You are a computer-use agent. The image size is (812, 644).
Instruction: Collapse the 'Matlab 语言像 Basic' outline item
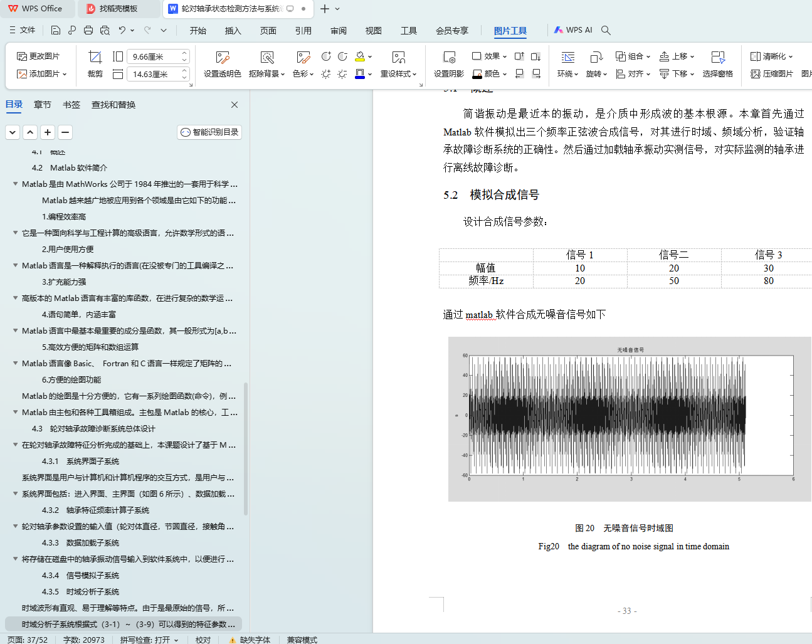coord(15,364)
